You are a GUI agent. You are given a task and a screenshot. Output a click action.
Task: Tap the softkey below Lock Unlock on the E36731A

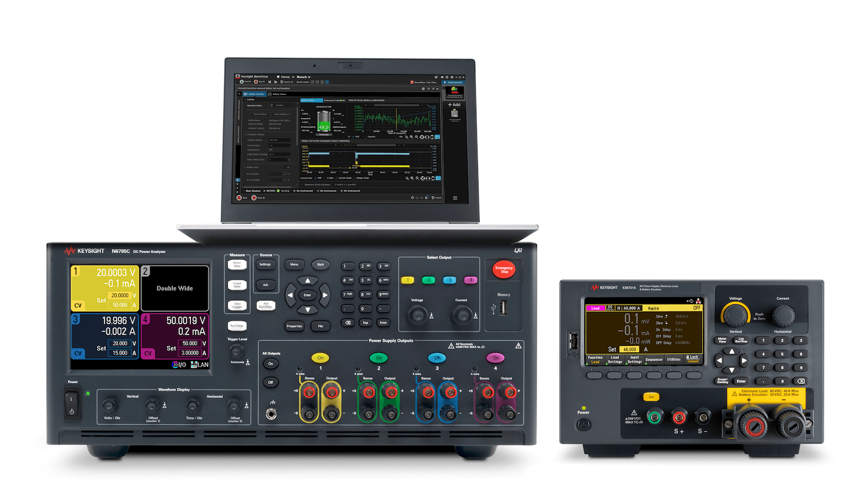pos(694,375)
